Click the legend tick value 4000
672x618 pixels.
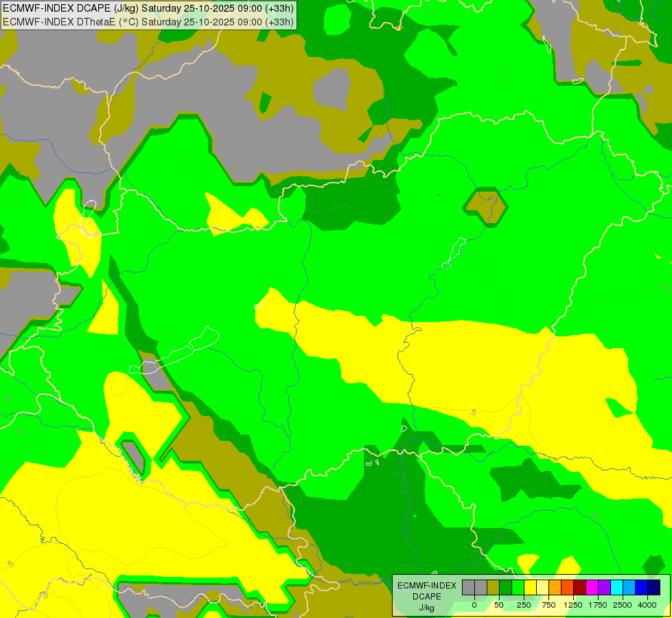tap(647, 605)
